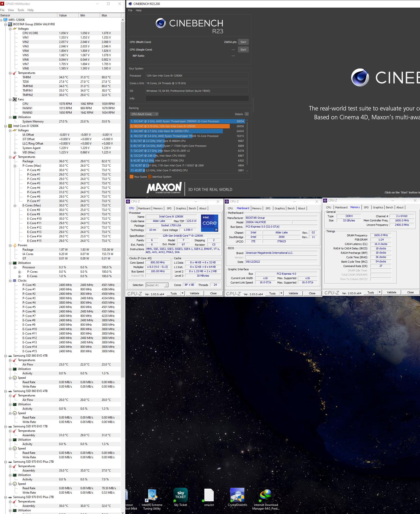Launch CrystalDiskInfo from the desktop
Viewport: 420px width, 514px height.
tap(237, 497)
